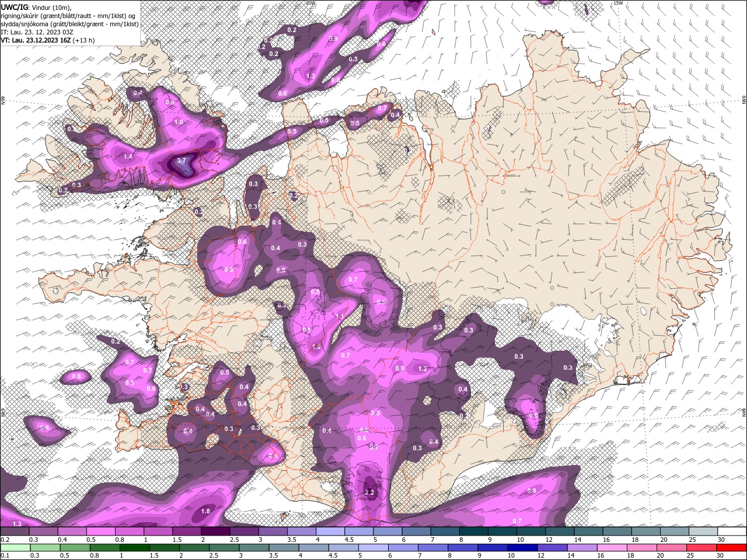Screen dimensions: 747x560
Task: Click the lightest grey last swatch of upper legend
Action: tap(703, 531)
